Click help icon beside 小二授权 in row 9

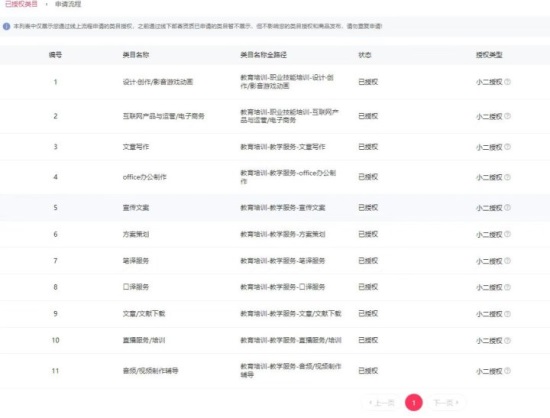(507, 314)
